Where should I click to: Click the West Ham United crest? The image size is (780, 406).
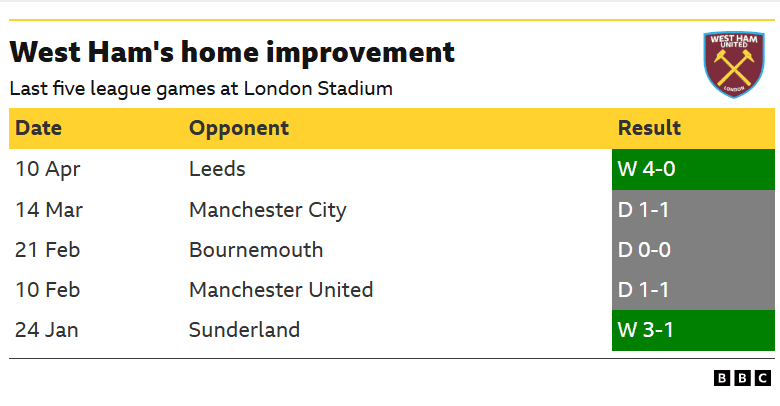[736, 64]
